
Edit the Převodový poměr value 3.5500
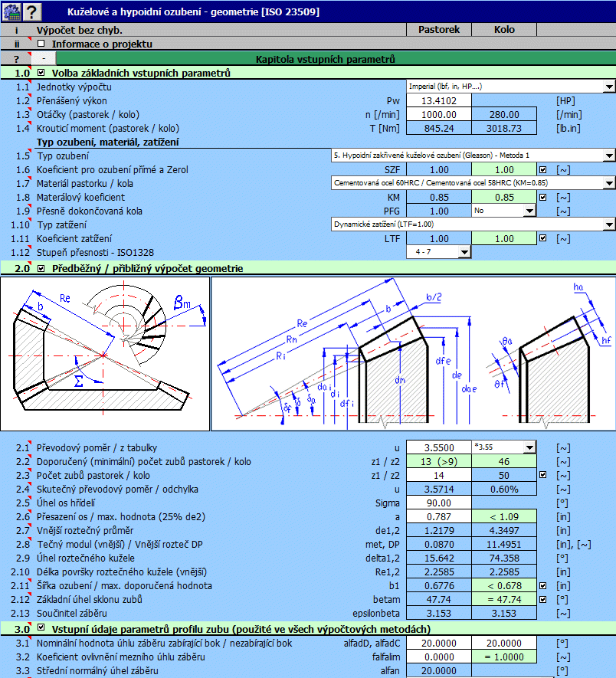439,447
